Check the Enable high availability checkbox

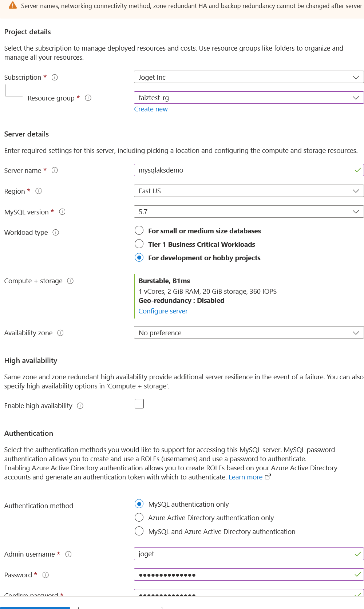tap(139, 404)
